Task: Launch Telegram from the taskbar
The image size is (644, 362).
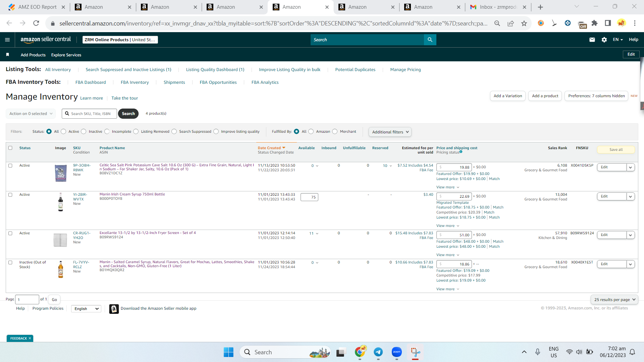Action: tap(378, 352)
